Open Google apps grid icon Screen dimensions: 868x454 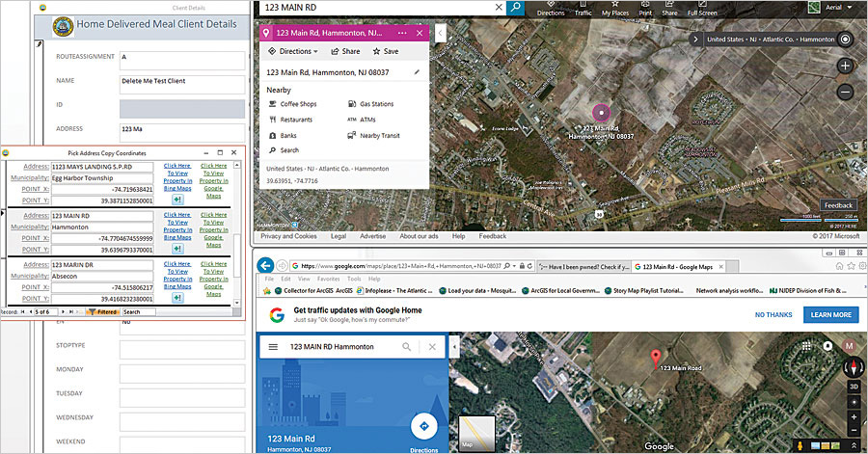coord(806,346)
